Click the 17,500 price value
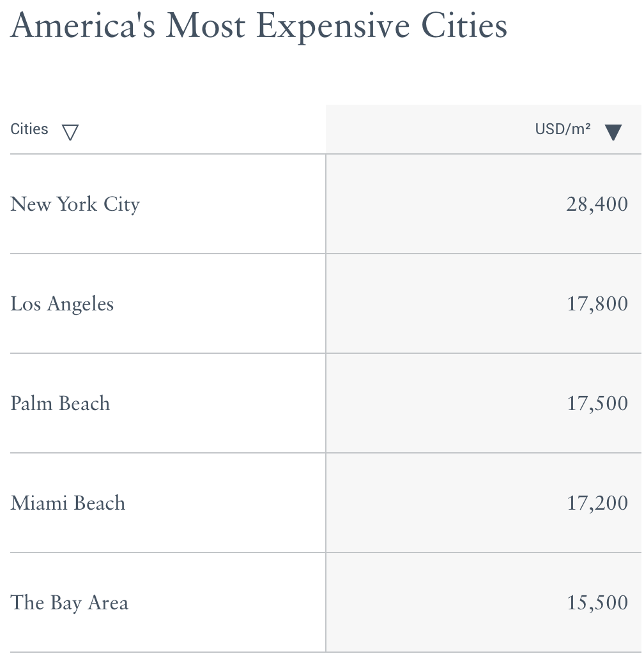The height and width of the screenshot is (663, 644). [597, 404]
